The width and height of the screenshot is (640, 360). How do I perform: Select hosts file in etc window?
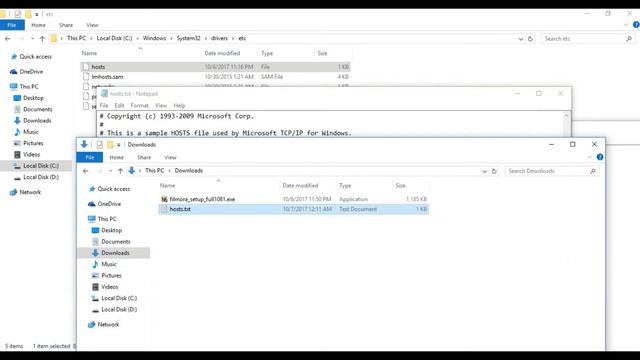pos(216,67)
